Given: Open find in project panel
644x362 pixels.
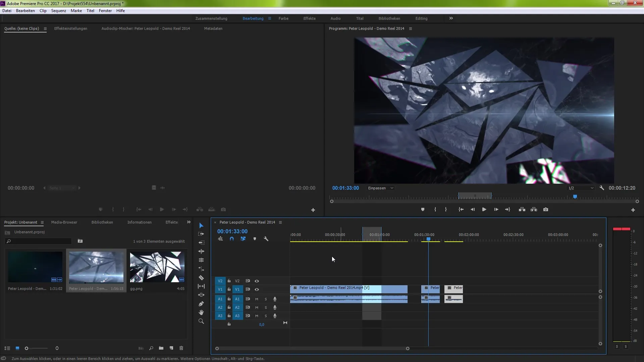Looking at the screenshot, I should point(151,348).
